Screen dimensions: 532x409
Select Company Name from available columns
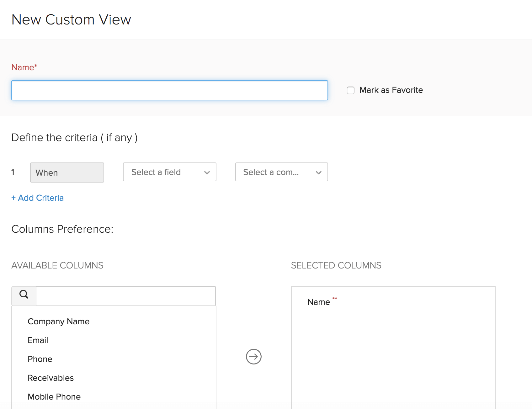(58, 321)
